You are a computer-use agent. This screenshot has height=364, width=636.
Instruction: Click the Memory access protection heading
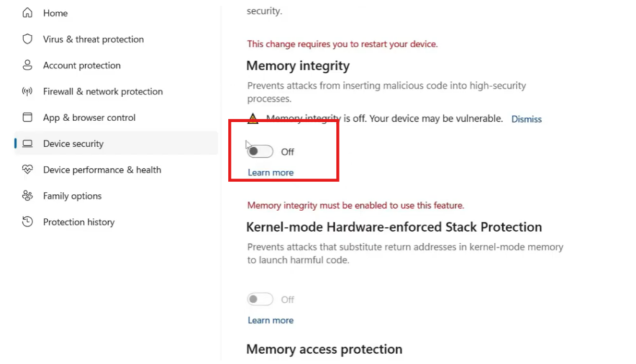tap(324, 349)
